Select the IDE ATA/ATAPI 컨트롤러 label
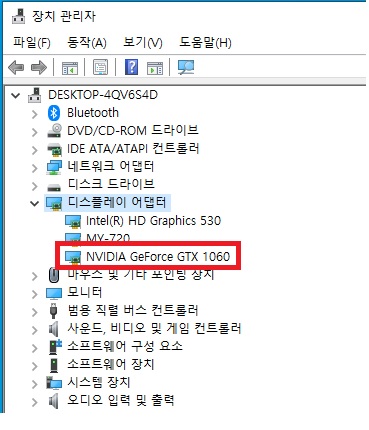 click(133, 148)
